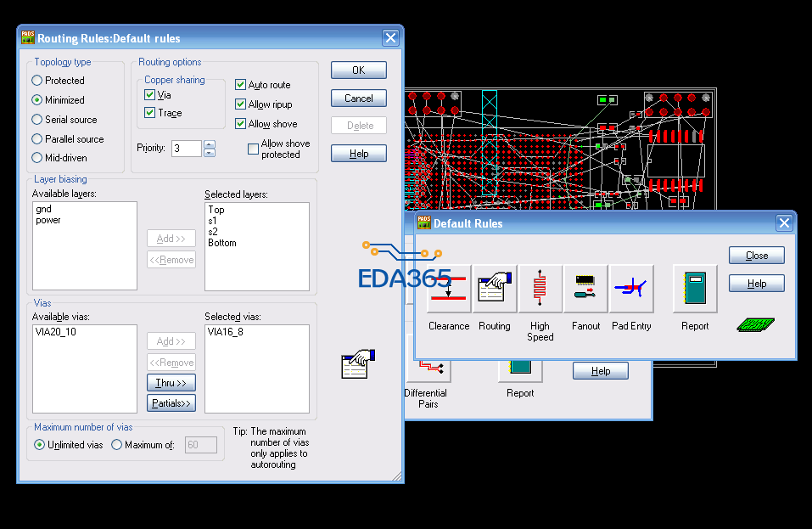Toggle Via copper sharing checkbox

click(149, 95)
